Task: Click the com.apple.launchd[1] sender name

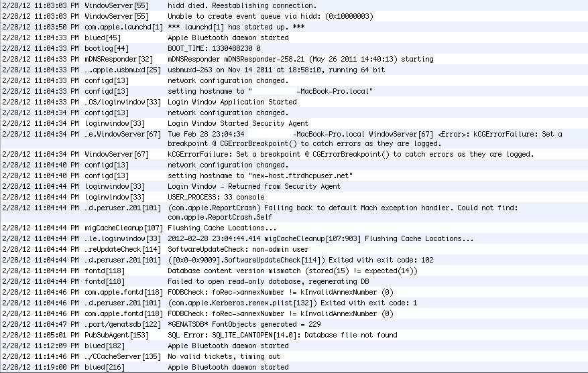Action: (124, 27)
